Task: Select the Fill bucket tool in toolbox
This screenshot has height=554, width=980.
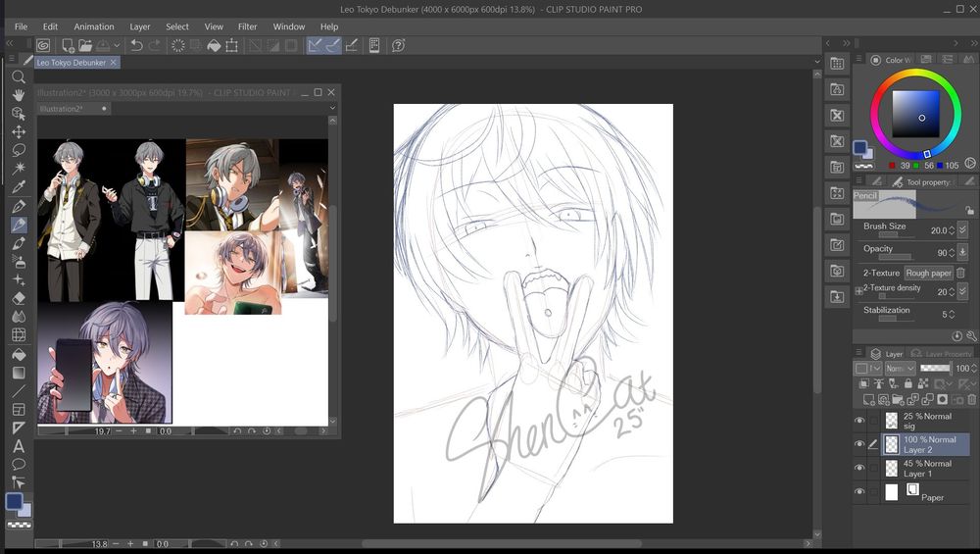Action: click(19, 354)
